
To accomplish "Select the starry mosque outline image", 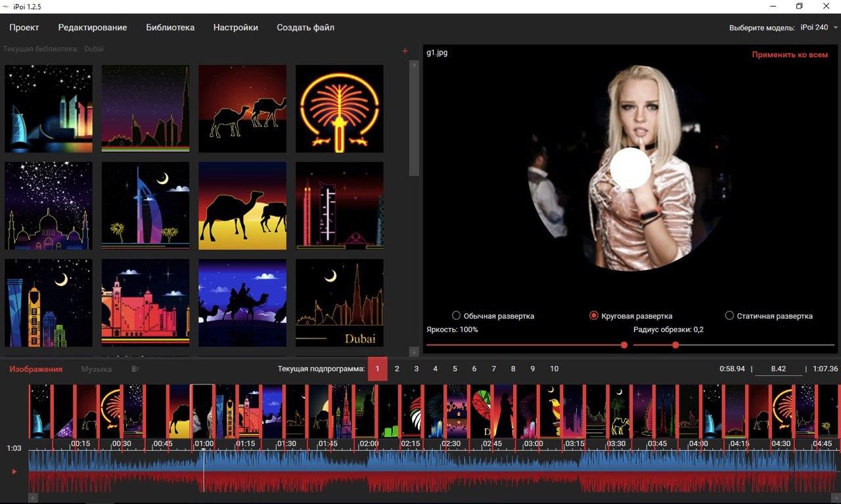I will [x=49, y=206].
